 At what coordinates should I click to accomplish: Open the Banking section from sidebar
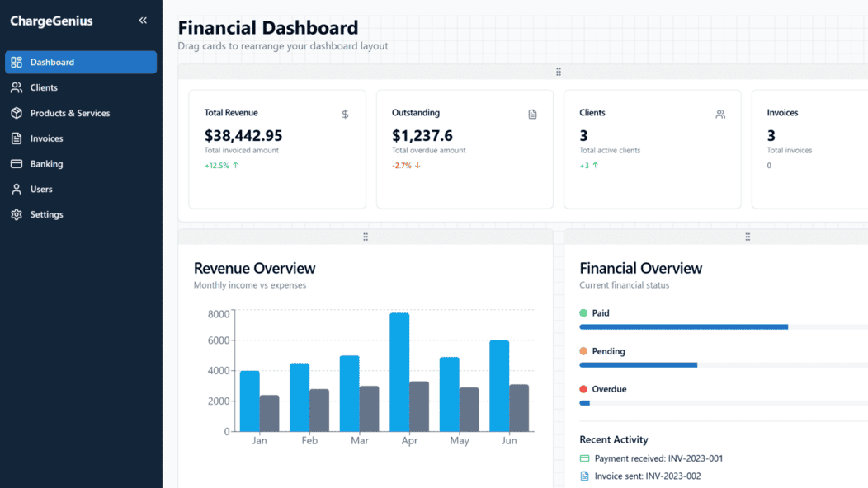(x=47, y=163)
